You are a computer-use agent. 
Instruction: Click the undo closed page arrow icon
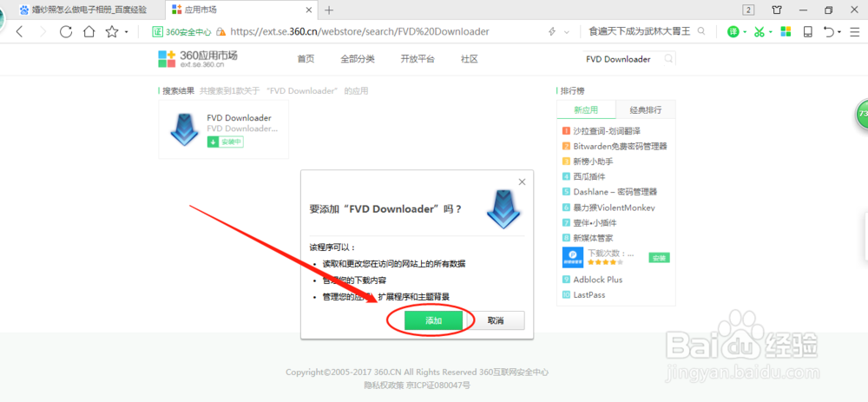click(x=828, y=32)
